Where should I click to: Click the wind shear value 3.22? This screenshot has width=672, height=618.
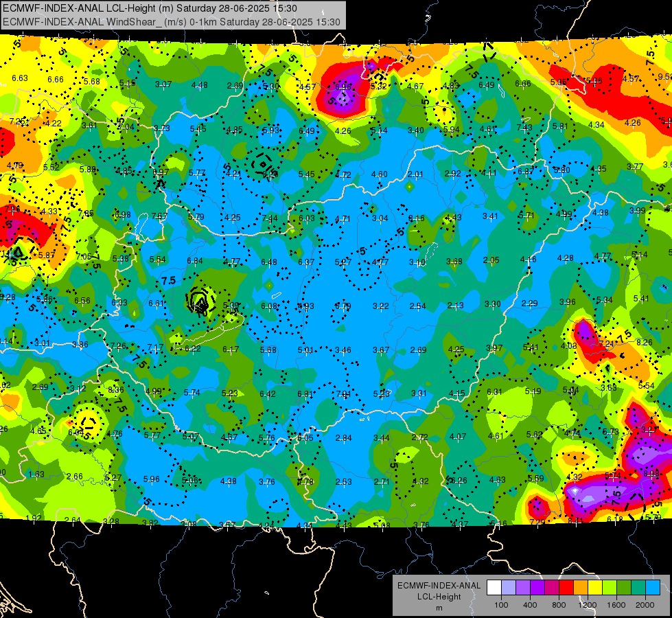pyautogui.click(x=380, y=306)
